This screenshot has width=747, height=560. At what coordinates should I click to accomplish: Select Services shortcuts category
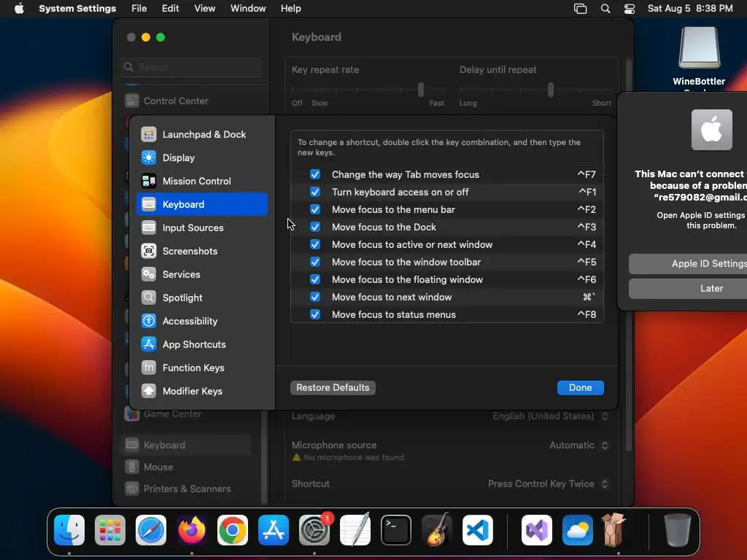[202, 274]
